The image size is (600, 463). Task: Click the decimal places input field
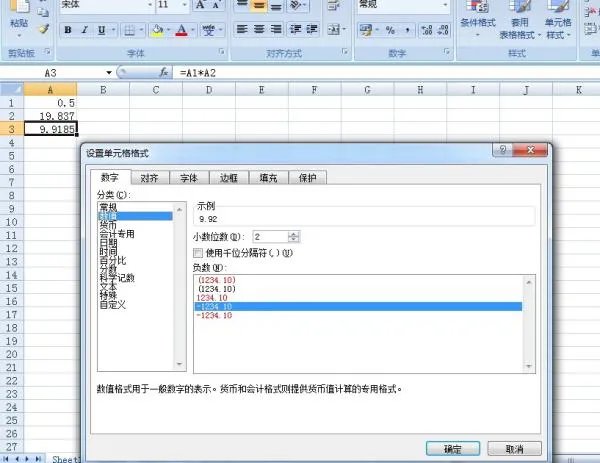pos(271,237)
